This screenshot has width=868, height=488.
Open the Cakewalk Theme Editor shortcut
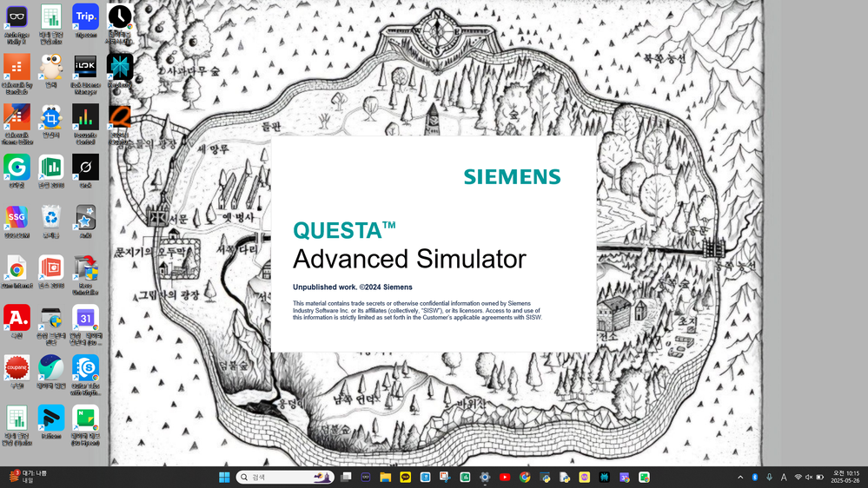[x=17, y=124]
